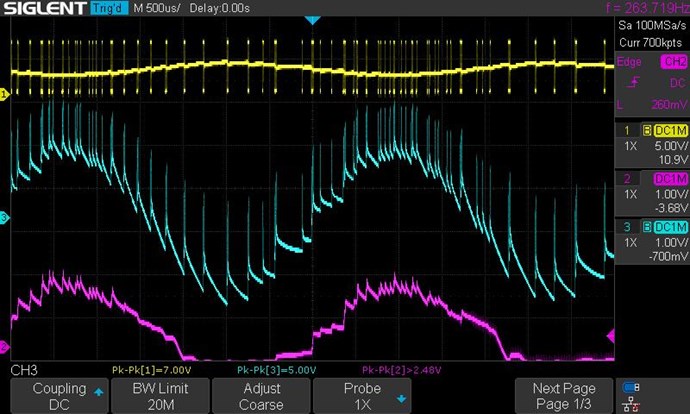Click the trigger position marker at top

click(x=312, y=20)
